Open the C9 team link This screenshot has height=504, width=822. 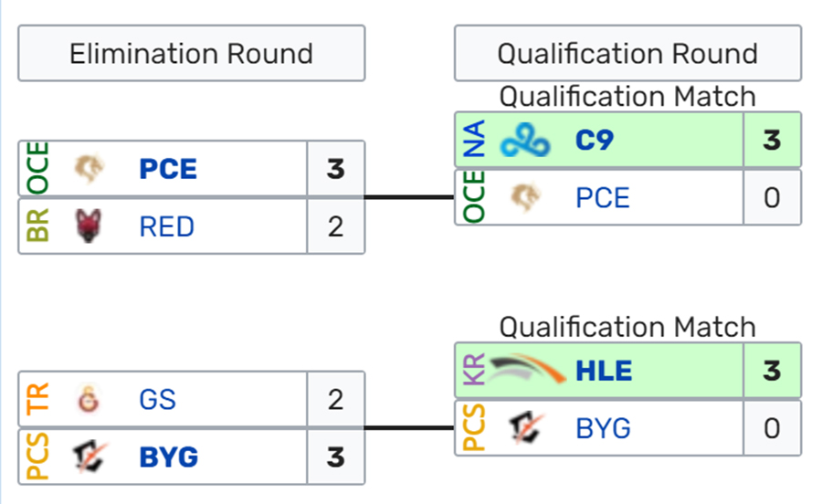coord(595,140)
